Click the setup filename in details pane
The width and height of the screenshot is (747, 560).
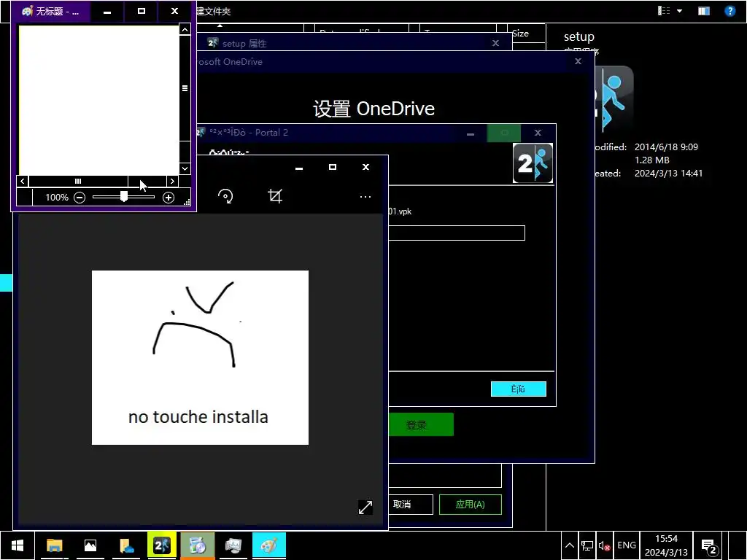(x=578, y=36)
